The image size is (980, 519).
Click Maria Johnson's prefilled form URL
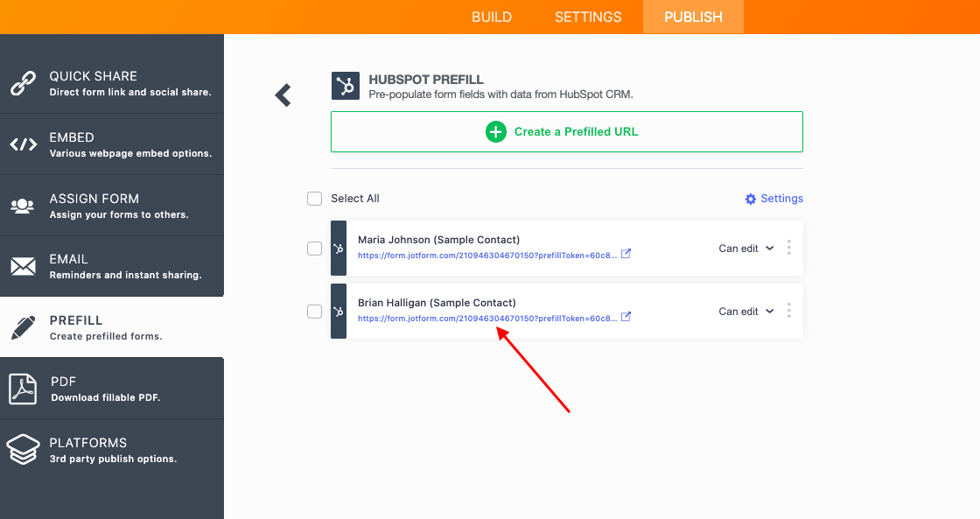487,256
